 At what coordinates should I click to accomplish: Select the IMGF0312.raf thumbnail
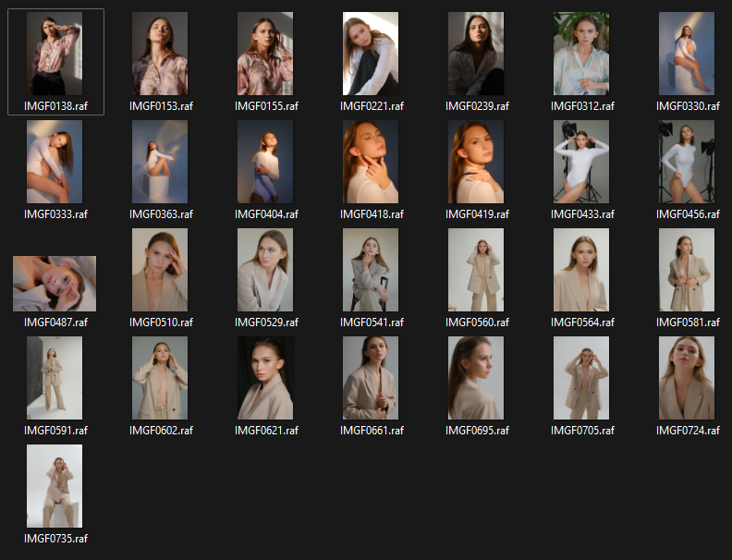click(x=581, y=54)
